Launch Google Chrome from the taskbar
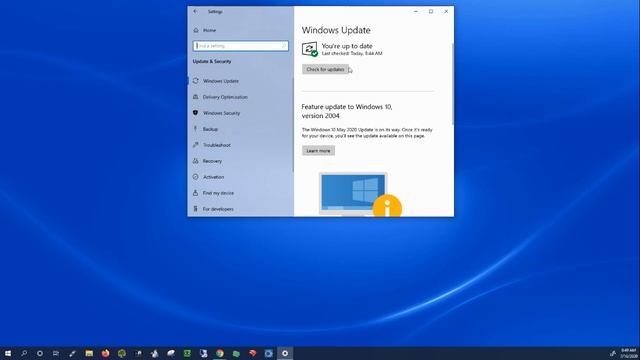Viewport: 640px width, 360px height. click(220, 353)
